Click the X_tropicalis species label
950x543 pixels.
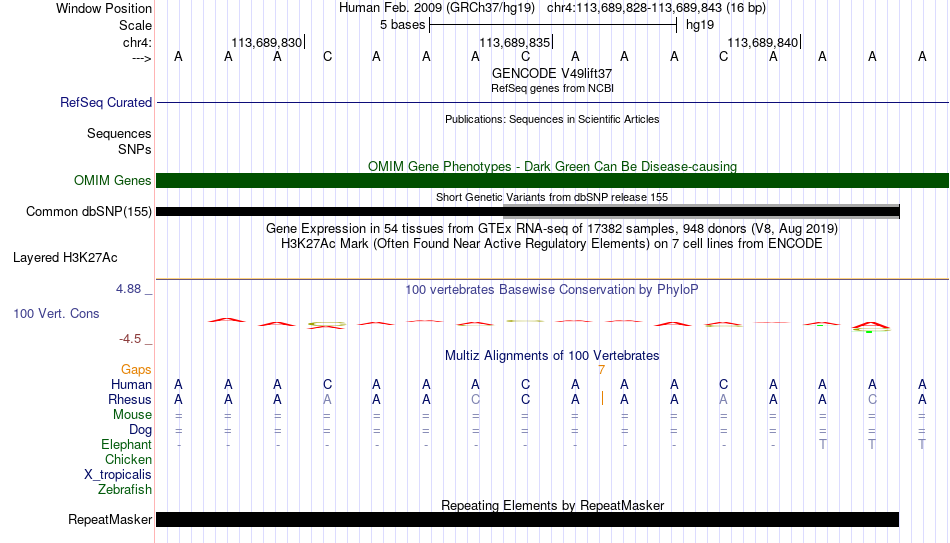tap(118, 475)
